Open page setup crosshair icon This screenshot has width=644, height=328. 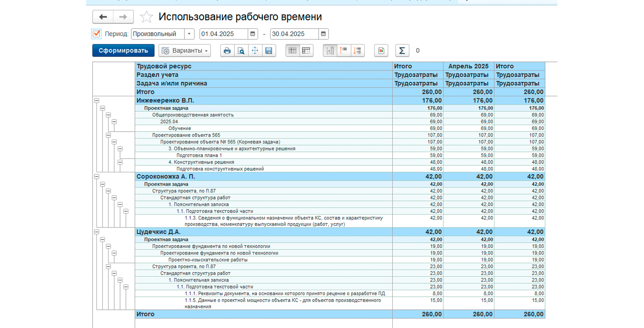pyautogui.click(x=255, y=51)
